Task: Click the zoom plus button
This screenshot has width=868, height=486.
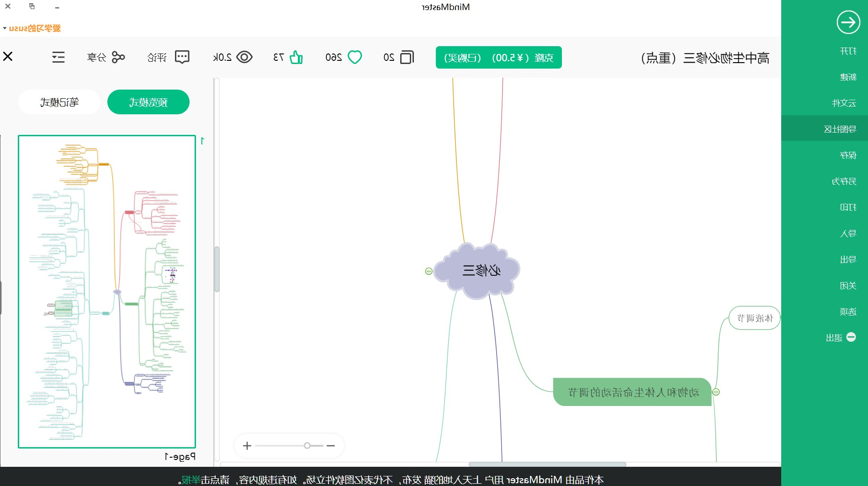Action: pos(247,445)
